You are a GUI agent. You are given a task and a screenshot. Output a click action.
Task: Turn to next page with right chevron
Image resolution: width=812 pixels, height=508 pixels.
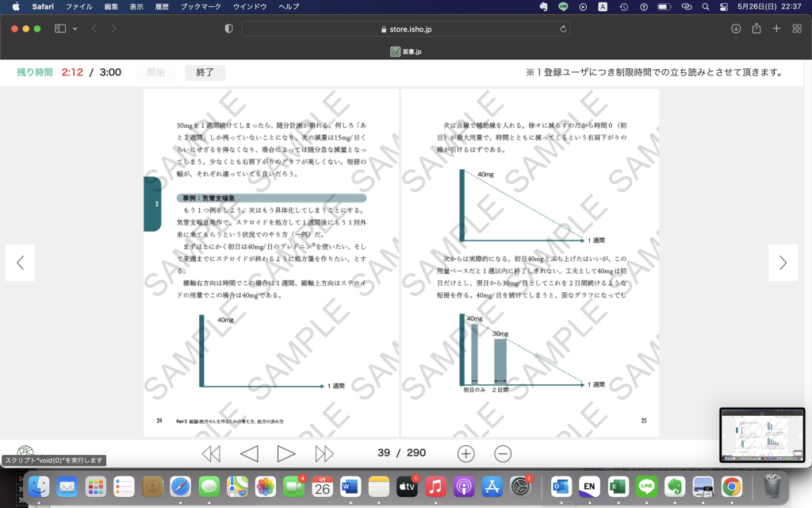pyautogui.click(x=783, y=263)
